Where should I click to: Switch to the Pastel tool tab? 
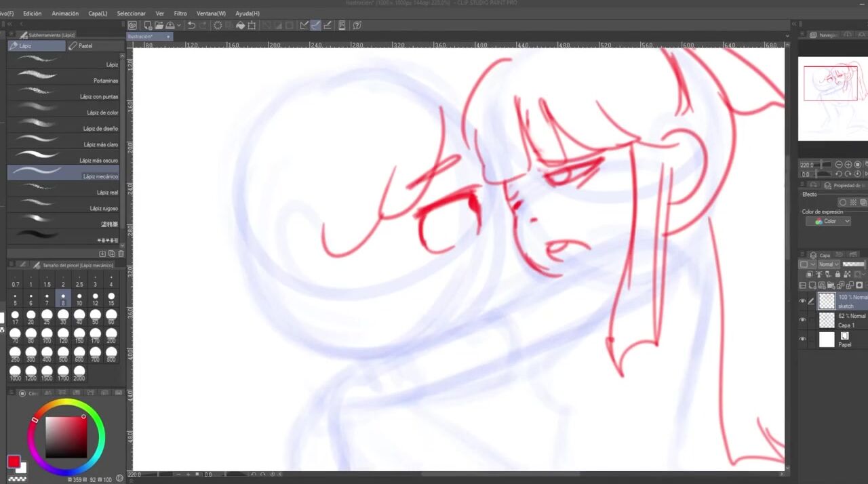[x=85, y=46]
